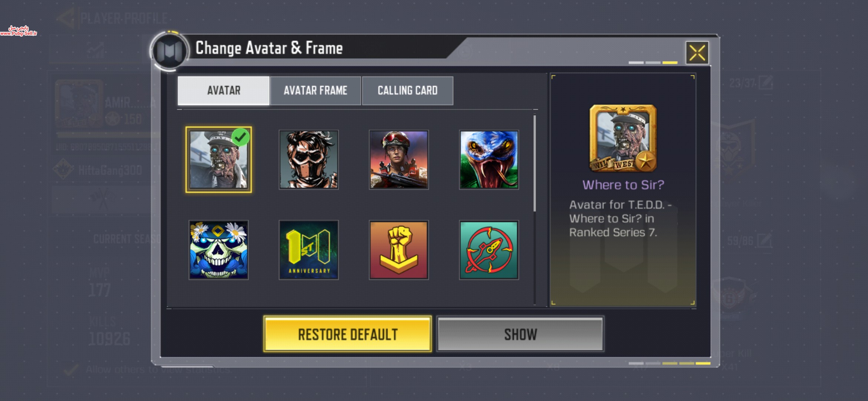The image size is (868, 401).
Task: Click the Call of Duty emblem in header
Action: pyautogui.click(x=170, y=51)
